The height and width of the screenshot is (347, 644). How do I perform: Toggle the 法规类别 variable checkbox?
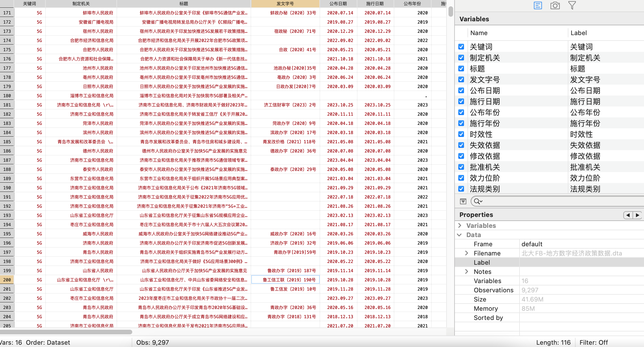(x=461, y=189)
